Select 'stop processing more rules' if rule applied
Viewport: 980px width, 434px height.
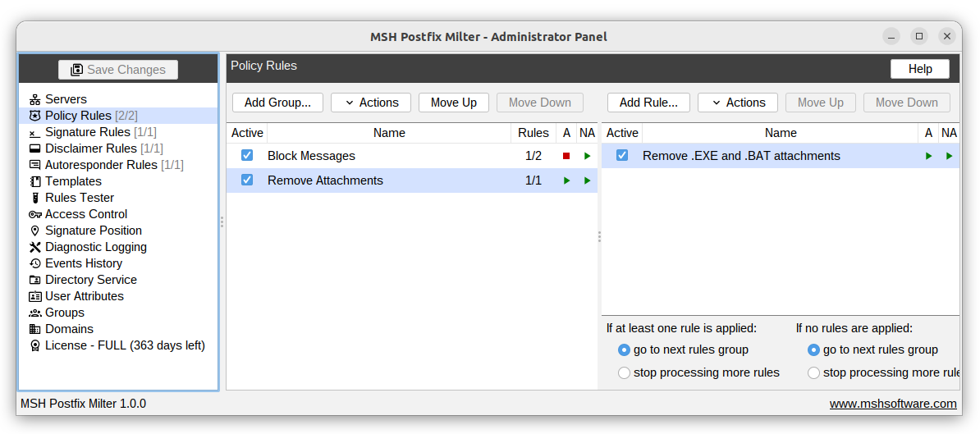tap(624, 372)
